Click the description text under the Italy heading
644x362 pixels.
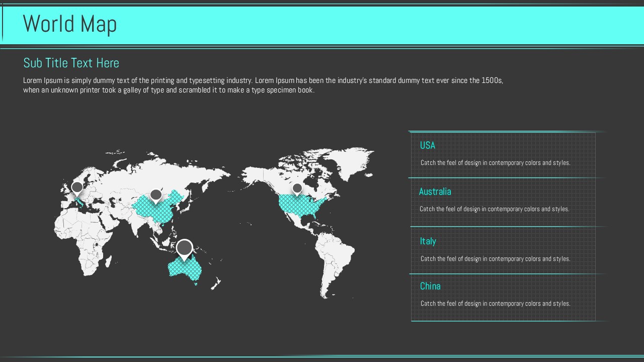(x=495, y=259)
